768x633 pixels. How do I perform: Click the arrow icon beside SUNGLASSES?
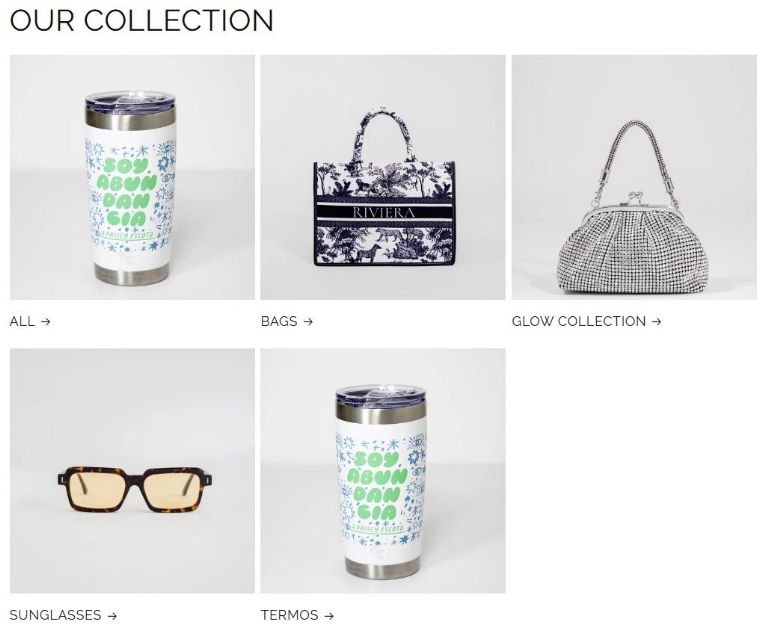pos(112,616)
